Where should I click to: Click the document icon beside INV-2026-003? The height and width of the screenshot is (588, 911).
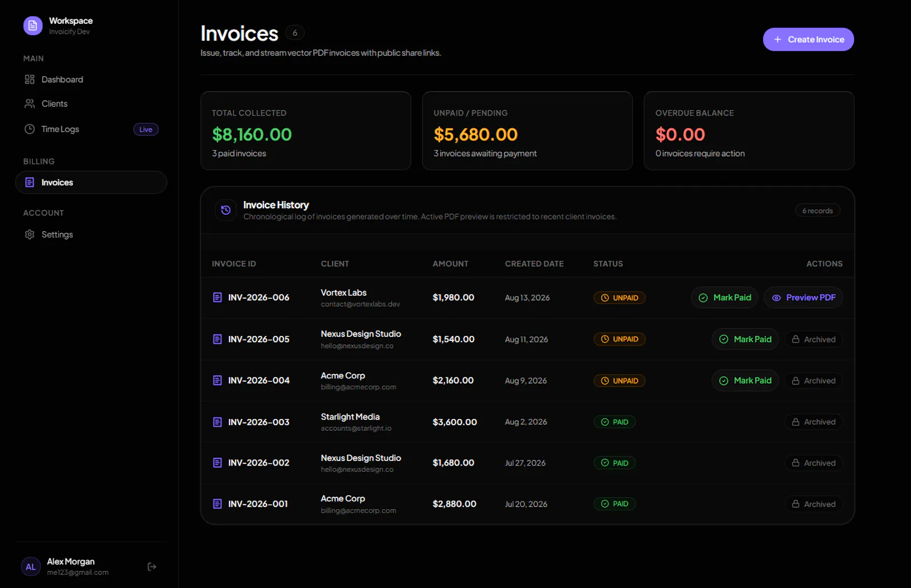click(217, 422)
